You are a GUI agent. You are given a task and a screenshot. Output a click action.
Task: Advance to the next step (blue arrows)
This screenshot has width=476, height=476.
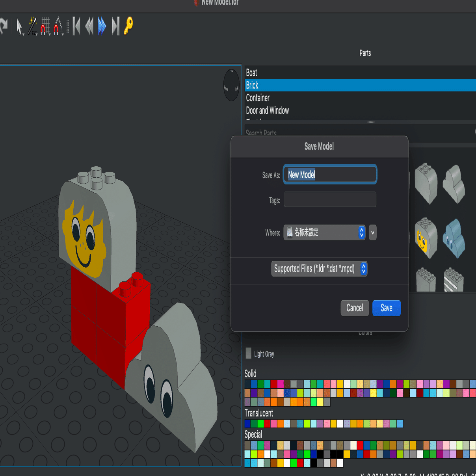pos(102,26)
